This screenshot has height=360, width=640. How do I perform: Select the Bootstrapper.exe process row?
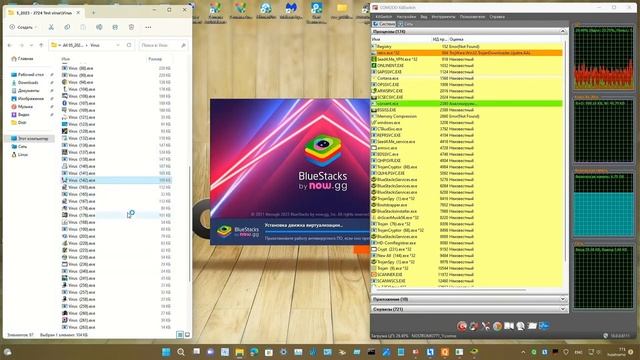click(x=467, y=205)
